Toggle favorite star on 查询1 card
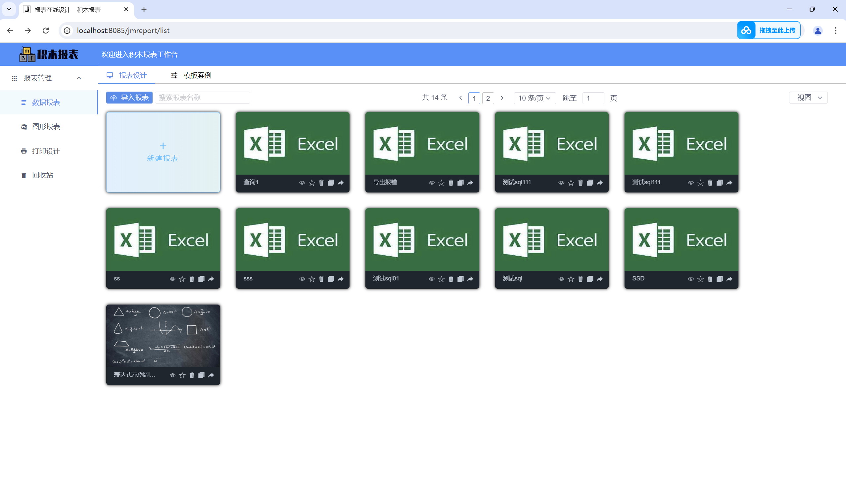This screenshot has width=846, height=504. 312,183
